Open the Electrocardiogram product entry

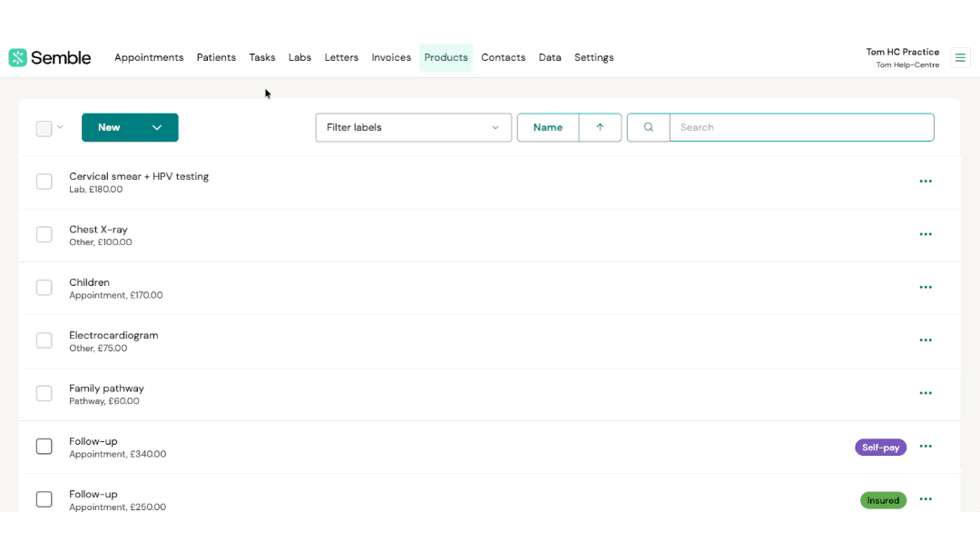113,336
